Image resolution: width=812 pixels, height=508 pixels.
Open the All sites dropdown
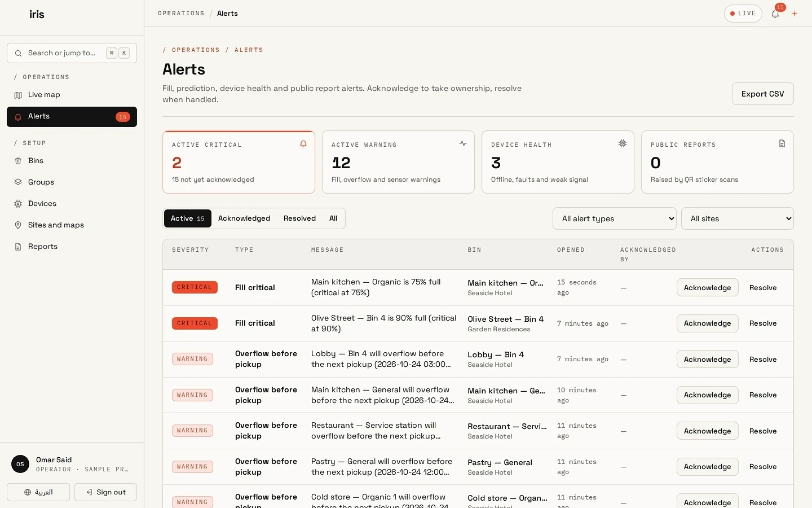pyautogui.click(x=738, y=218)
